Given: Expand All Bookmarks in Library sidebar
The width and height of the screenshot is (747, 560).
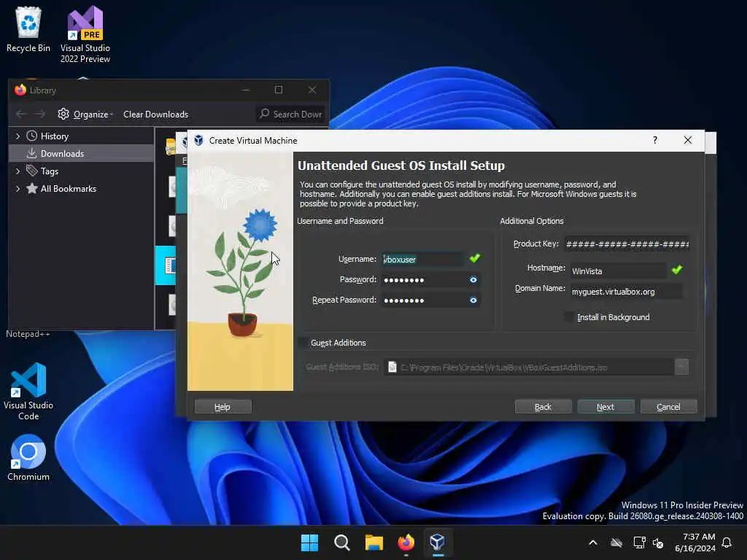Looking at the screenshot, I should 18,189.
